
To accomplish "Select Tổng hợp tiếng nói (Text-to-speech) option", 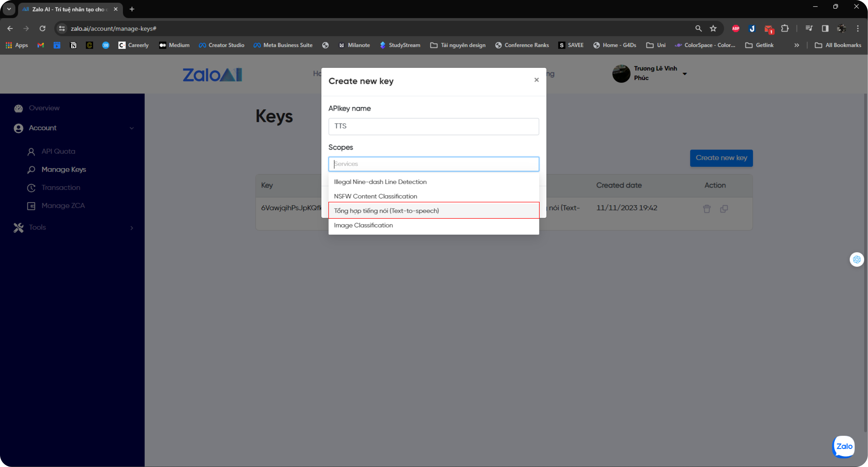I will pos(434,210).
